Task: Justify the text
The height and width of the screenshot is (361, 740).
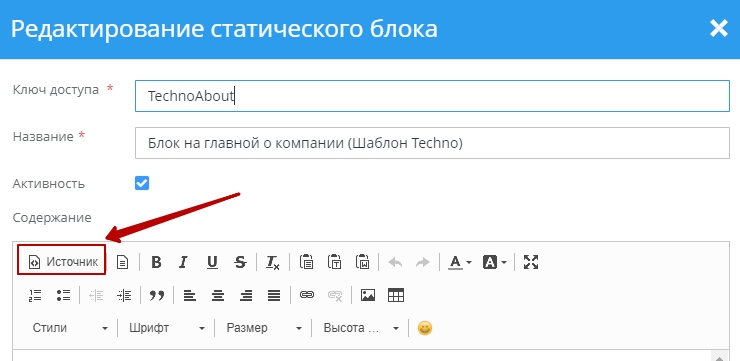Action: 274,295
